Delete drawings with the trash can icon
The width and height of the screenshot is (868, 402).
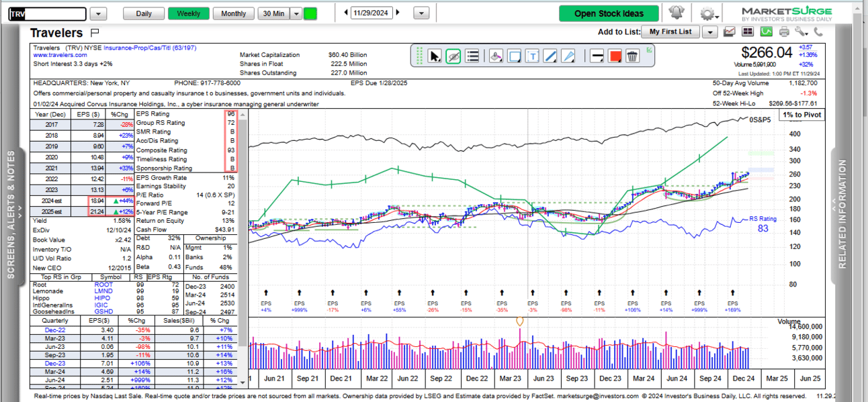coord(632,56)
